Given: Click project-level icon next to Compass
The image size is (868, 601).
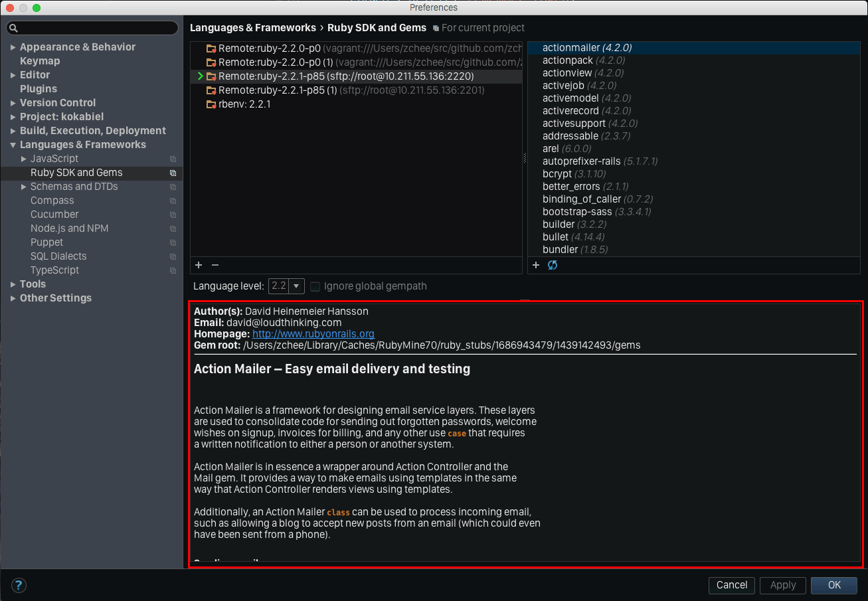Looking at the screenshot, I should 173,201.
